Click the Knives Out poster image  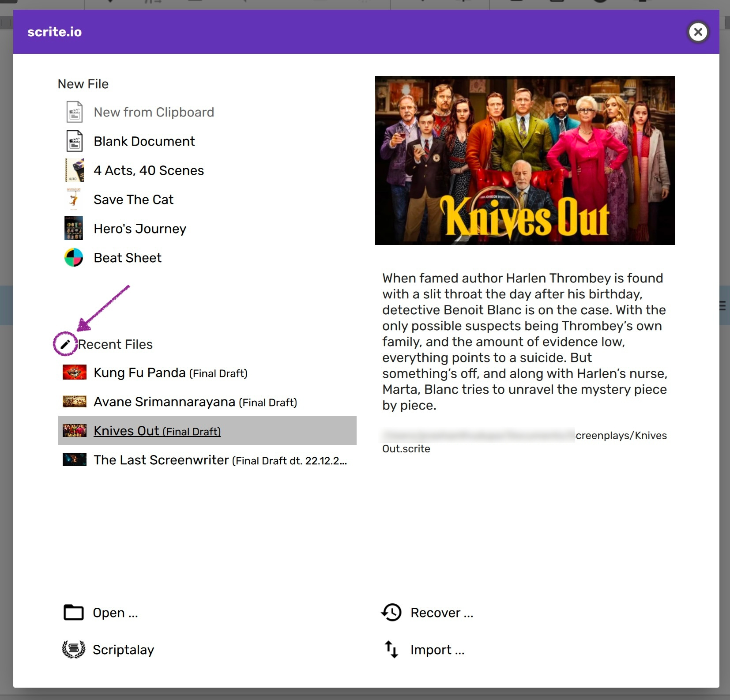[525, 160]
